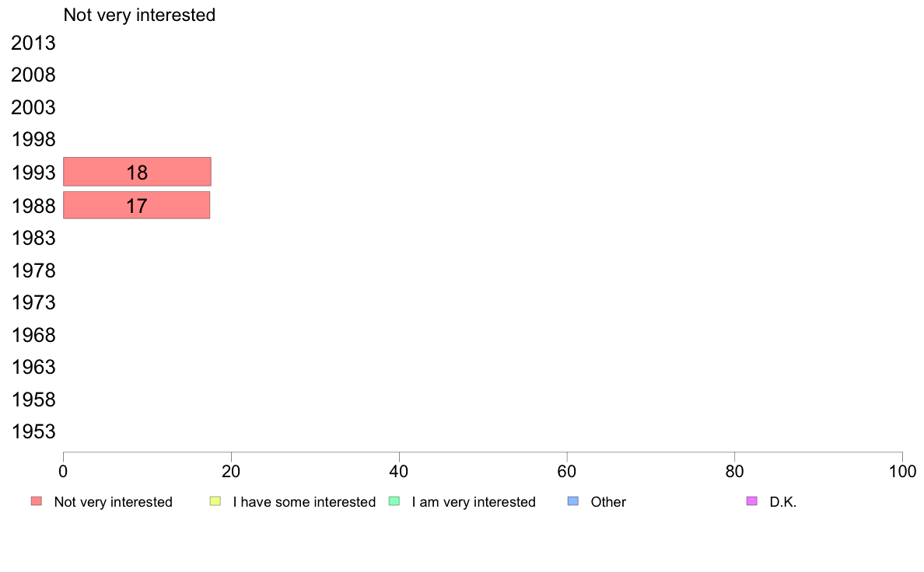924x572 pixels.
Task: Click the 60 tick on x-axis
Action: [567, 471]
